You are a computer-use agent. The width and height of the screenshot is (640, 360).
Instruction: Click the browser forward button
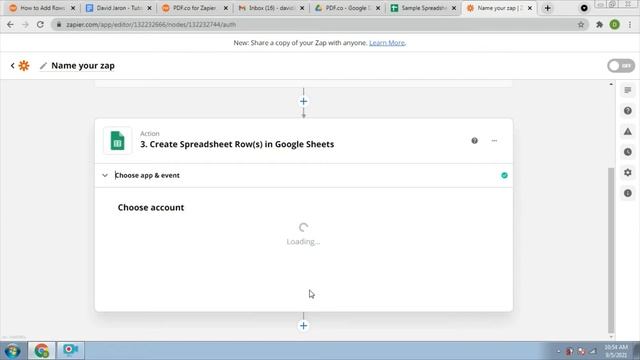coord(25,25)
